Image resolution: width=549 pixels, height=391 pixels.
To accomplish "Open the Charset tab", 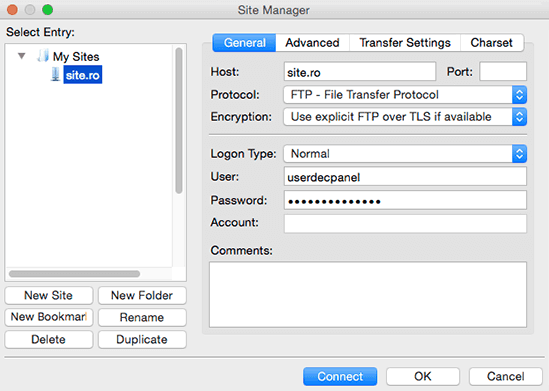I will (x=492, y=43).
